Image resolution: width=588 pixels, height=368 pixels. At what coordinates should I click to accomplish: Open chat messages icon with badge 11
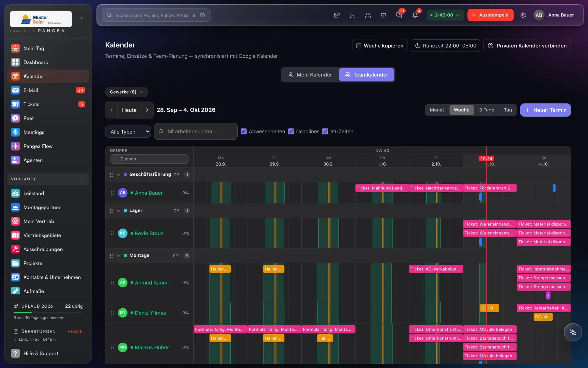pyautogui.click(x=399, y=15)
